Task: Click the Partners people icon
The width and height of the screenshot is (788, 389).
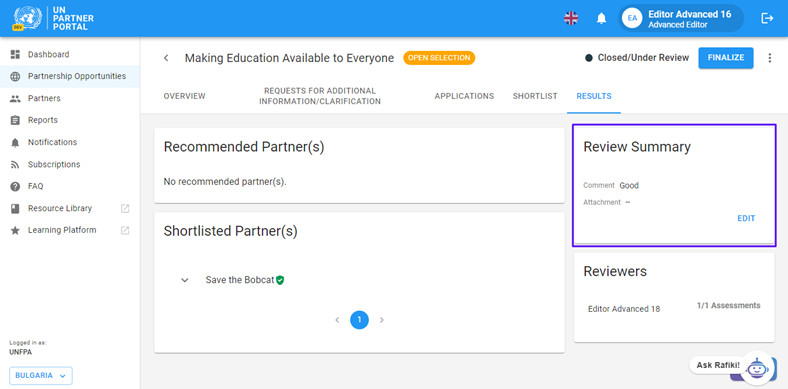Action: 15,99
